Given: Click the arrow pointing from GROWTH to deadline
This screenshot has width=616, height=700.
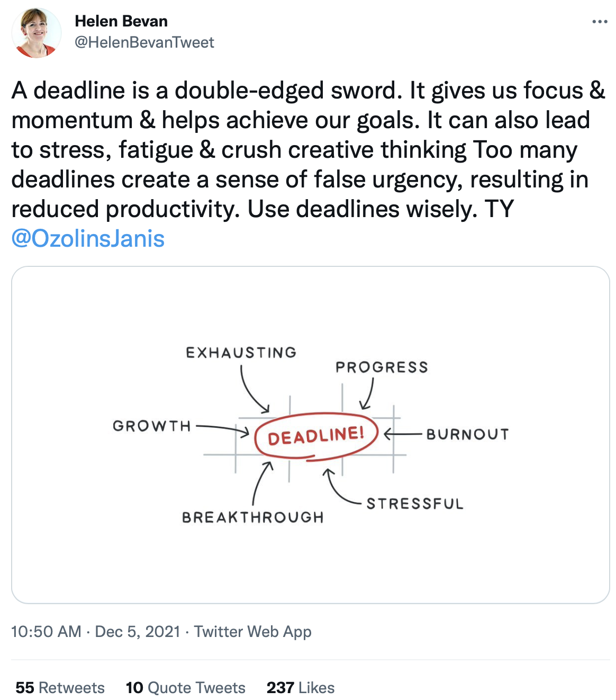Looking at the screenshot, I should click(222, 429).
